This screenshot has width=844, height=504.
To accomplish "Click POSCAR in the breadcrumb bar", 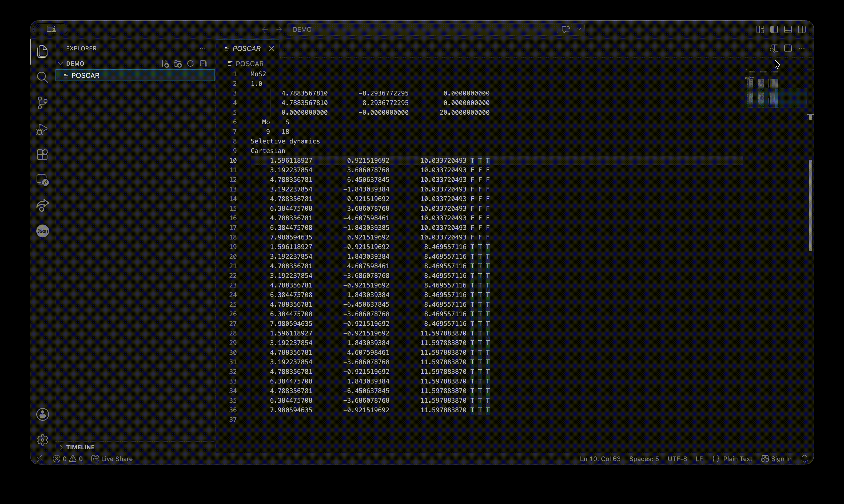I will 250,63.
